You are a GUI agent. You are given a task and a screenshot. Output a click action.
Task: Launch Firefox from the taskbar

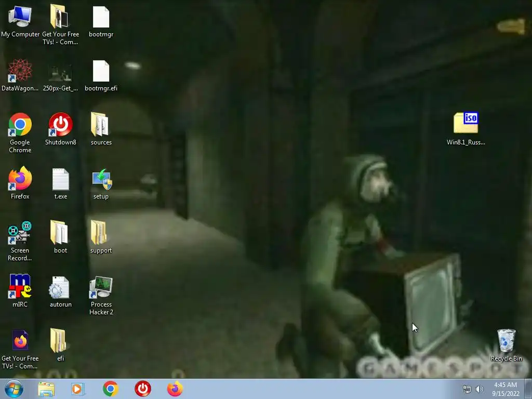tap(175, 389)
